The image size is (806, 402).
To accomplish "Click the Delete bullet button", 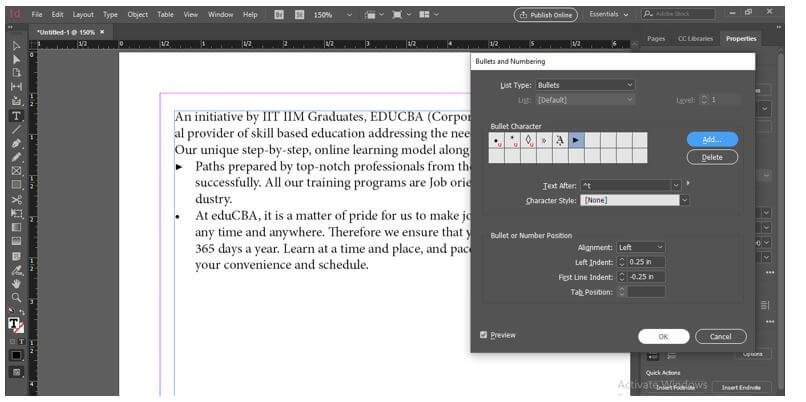I will pyautogui.click(x=712, y=157).
